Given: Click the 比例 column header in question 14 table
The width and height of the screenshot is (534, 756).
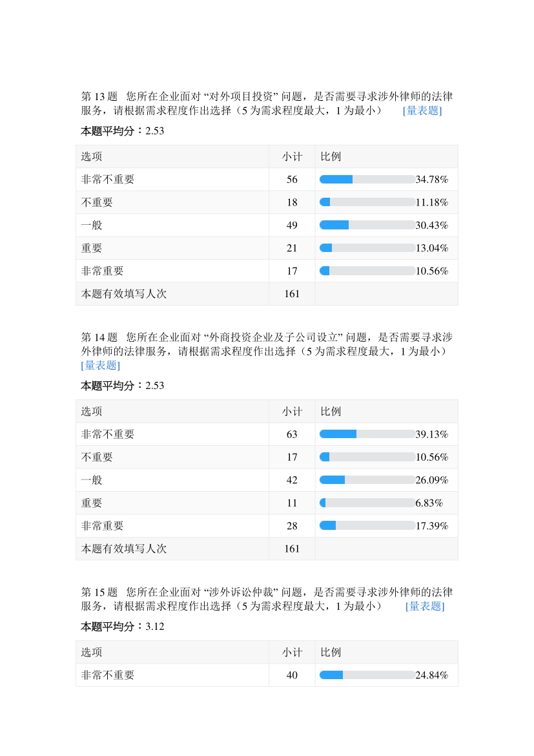Looking at the screenshot, I should coord(331,412).
